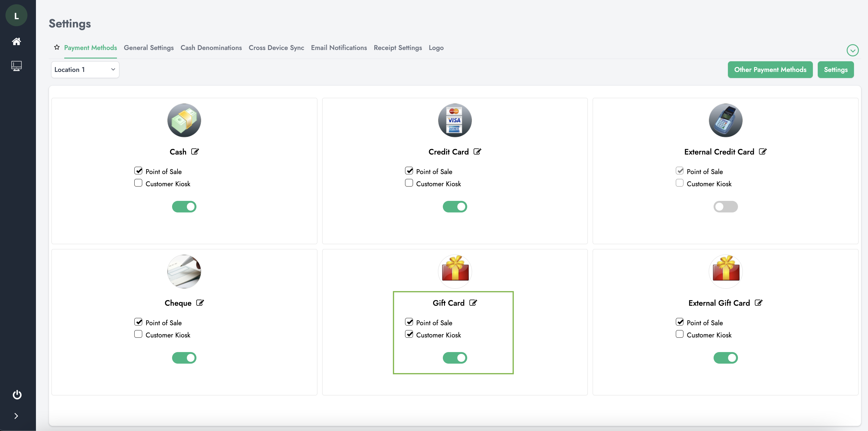Click the green Settings button

(x=835, y=69)
